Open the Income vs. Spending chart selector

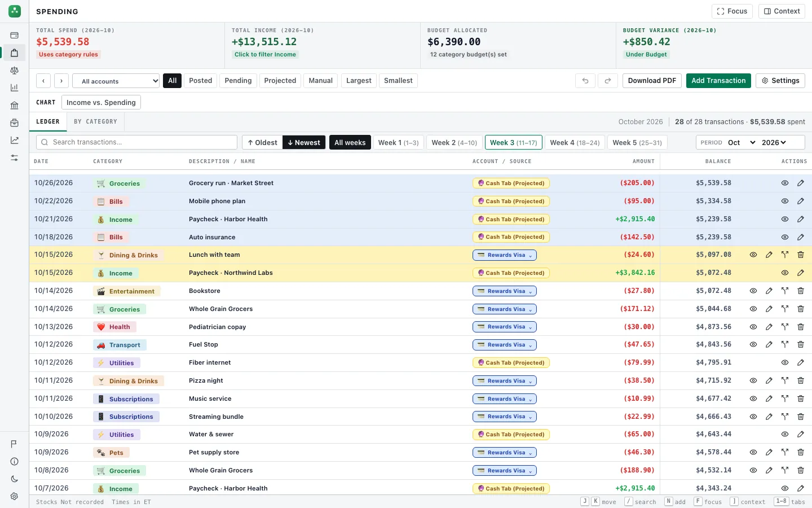101,103
